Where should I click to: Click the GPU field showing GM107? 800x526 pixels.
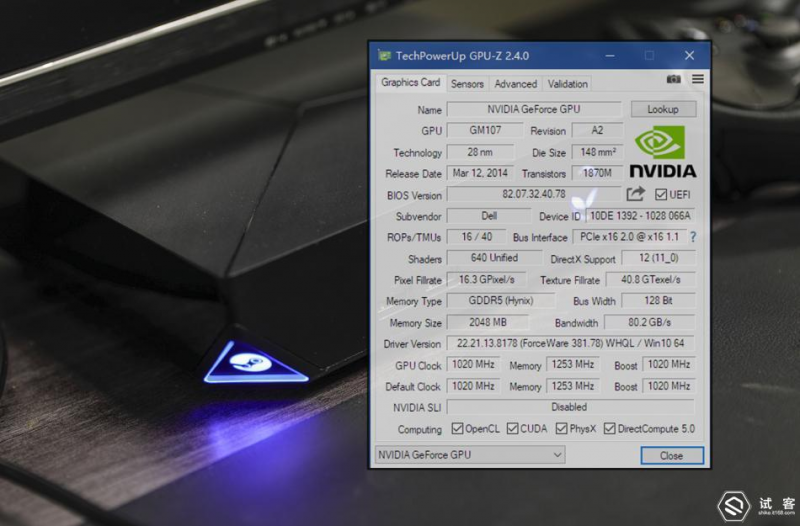(x=485, y=131)
